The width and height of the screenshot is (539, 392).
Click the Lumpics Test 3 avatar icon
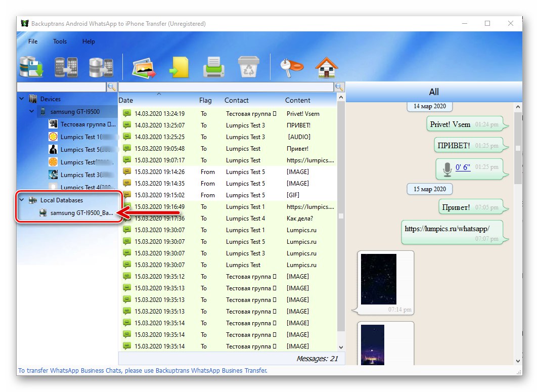click(x=53, y=175)
